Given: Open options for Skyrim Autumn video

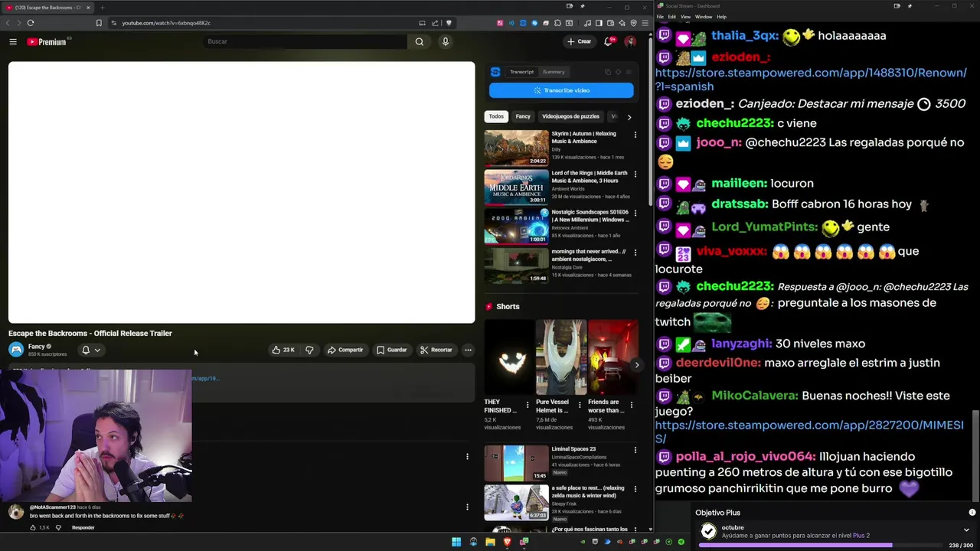Looking at the screenshot, I should click(x=635, y=135).
